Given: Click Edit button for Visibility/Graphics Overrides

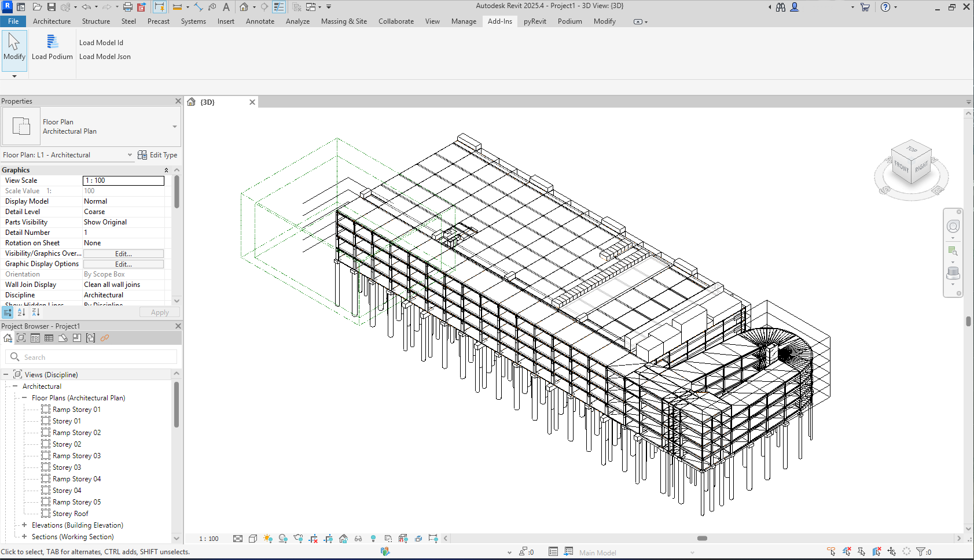Looking at the screenshot, I should coord(123,254).
